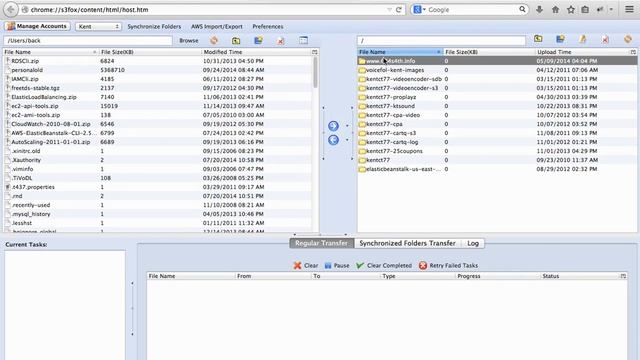Open the search engine selector dropdown
Image resolution: width=640 pixels, height=360 pixels.
point(419,9)
